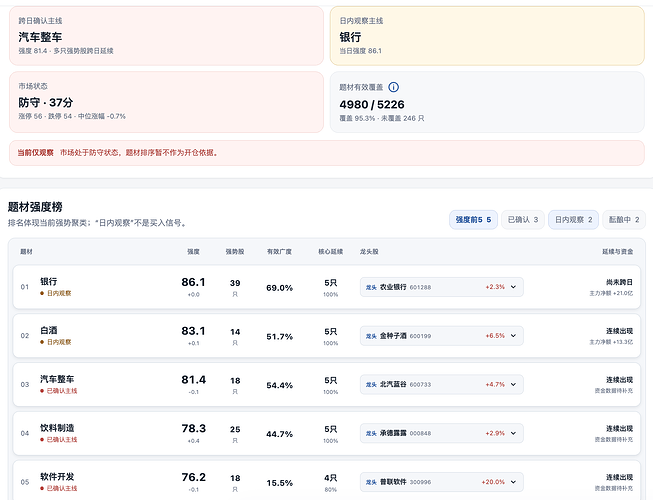Click the 题材强度榜 section heading
The height and width of the screenshot is (500, 653).
pos(35,207)
